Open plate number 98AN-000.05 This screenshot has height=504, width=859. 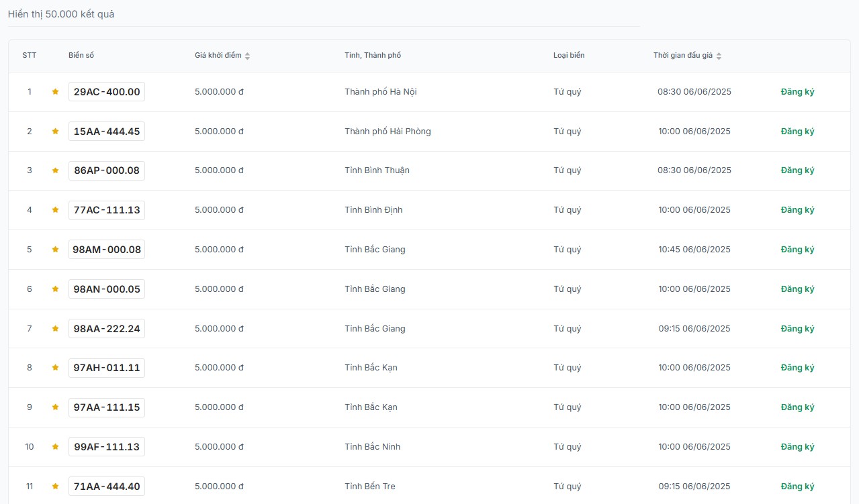pos(107,289)
